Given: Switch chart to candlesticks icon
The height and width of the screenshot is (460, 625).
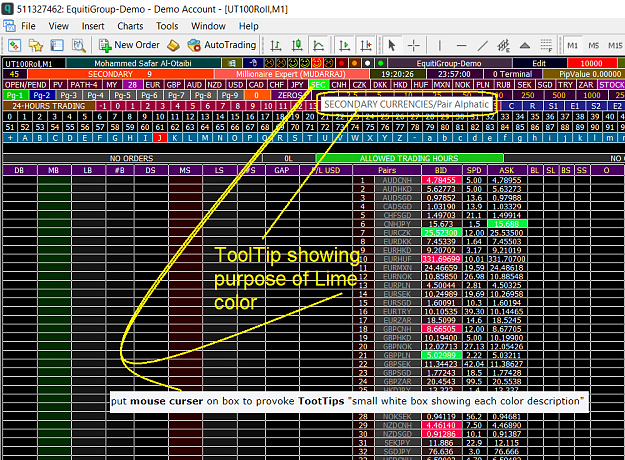Looking at the screenshot, I should 297,45.
